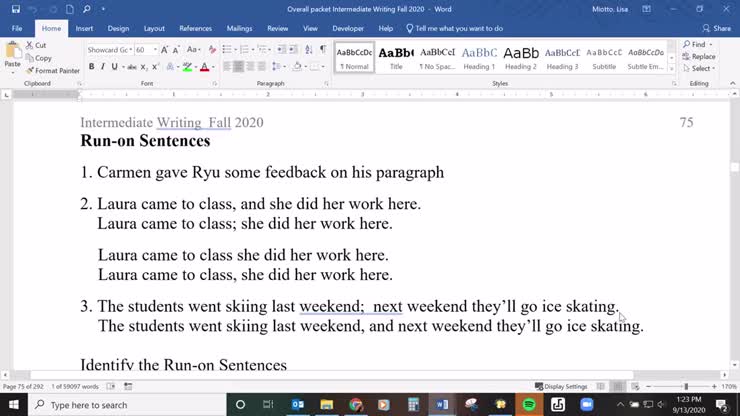The height and width of the screenshot is (416, 740).
Task: Apply the Title style
Action: click(396, 58)
